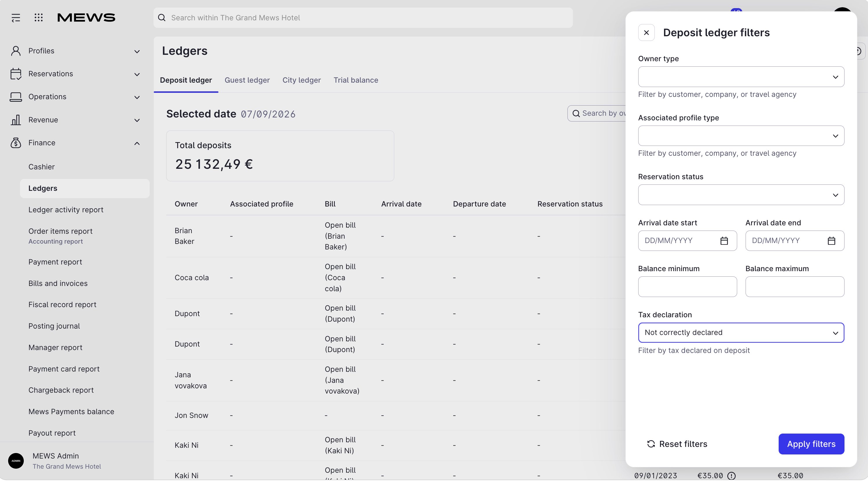Switch to the City ledger tab
This screenshot has height=482, width=868.
click(x=302, y=80)
